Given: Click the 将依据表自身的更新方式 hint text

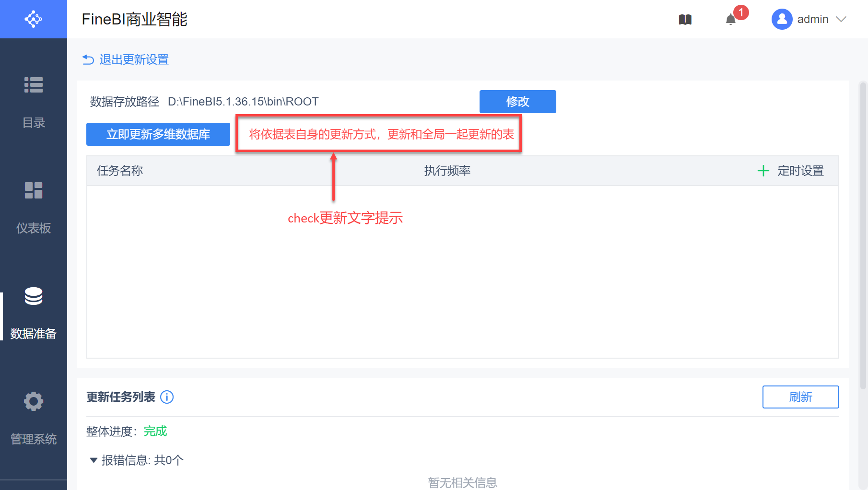Looking at the screenshot, I should point(382,134).
